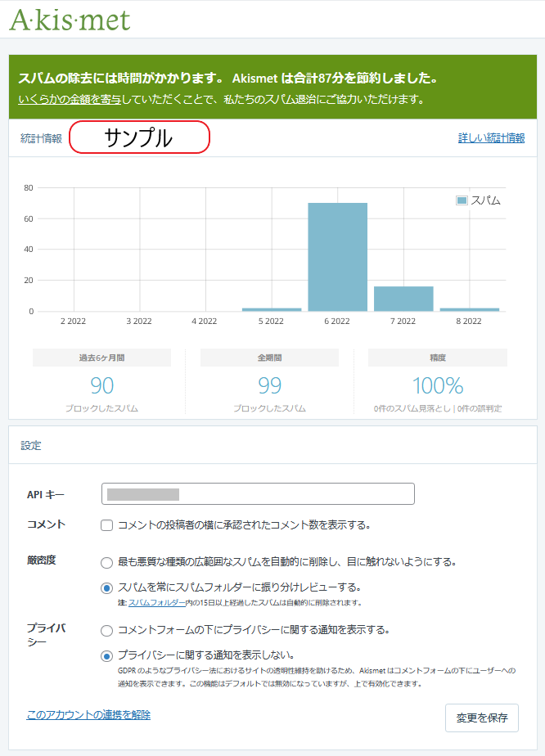Click the 5 2022 small bar
Image resolution: width=545 pixels, height=756 pixels.
pyautogui.click(x=272, y=309)
